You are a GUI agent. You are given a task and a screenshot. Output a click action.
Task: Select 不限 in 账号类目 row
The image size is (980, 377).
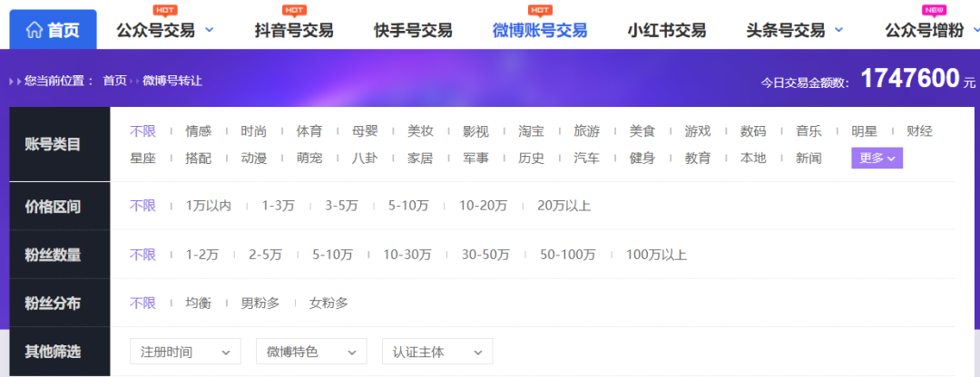point(142,131)
